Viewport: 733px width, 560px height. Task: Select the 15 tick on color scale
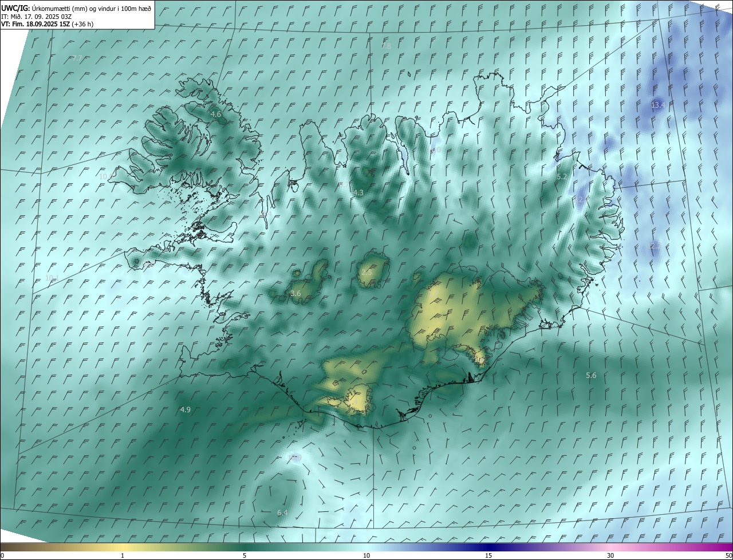[488, 556]
